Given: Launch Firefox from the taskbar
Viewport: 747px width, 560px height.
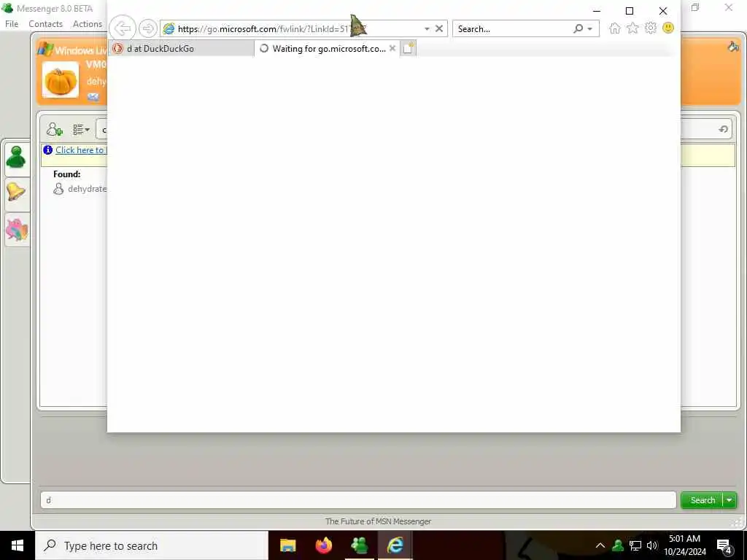Looking at the screenshot, I should click(323, 545).
